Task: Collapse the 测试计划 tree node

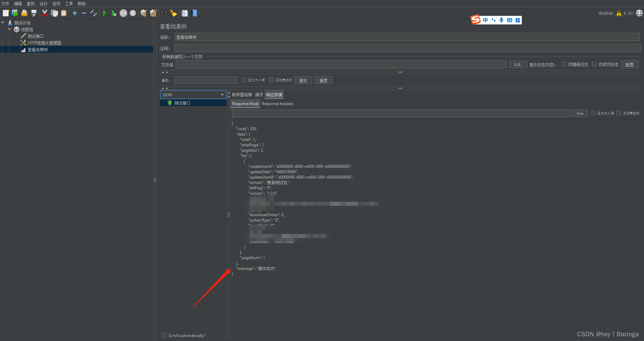Action: coord(3,22)
